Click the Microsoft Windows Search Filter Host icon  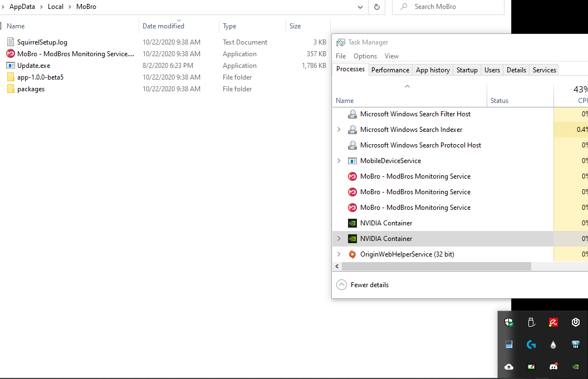pos(352,114)
